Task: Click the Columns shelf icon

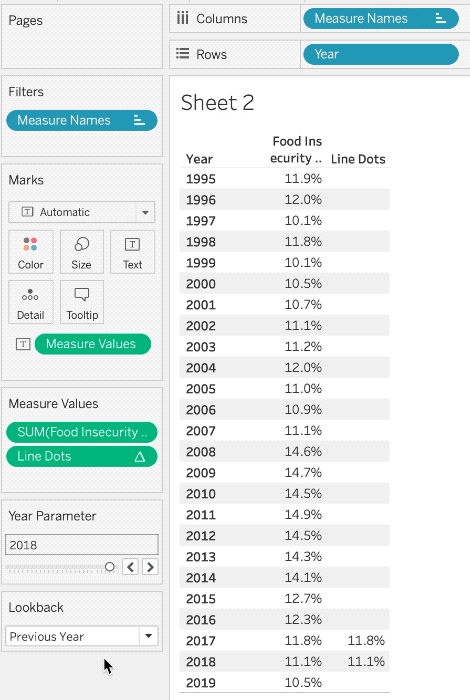Action: [182, 18]
